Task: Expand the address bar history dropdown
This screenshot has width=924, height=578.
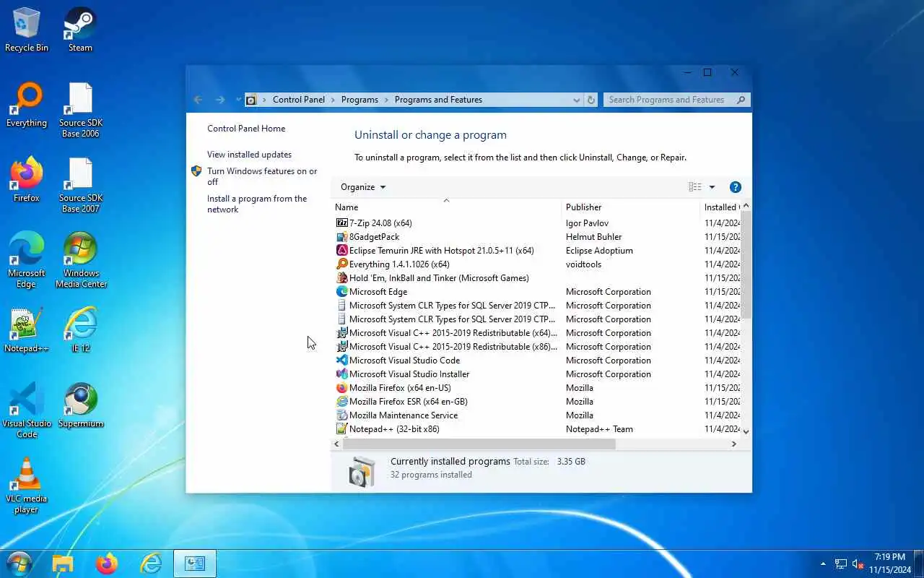Action: (x=576, y=100)
